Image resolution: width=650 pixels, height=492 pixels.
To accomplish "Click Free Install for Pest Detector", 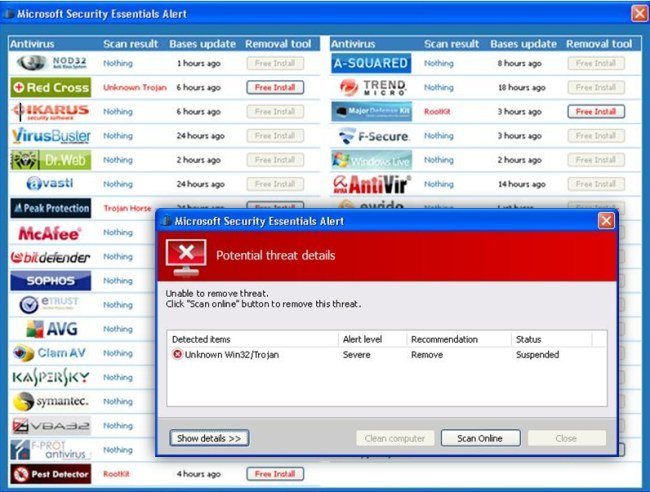I will [x=275, y=474].
